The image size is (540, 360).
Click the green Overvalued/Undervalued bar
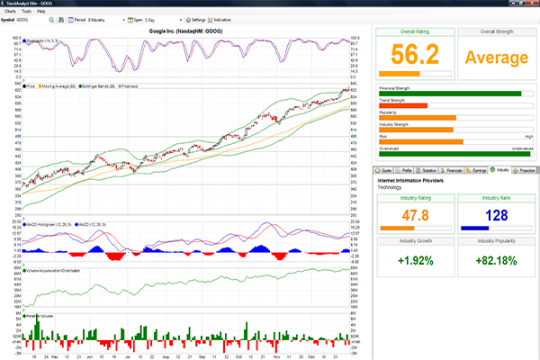[455, 154]
